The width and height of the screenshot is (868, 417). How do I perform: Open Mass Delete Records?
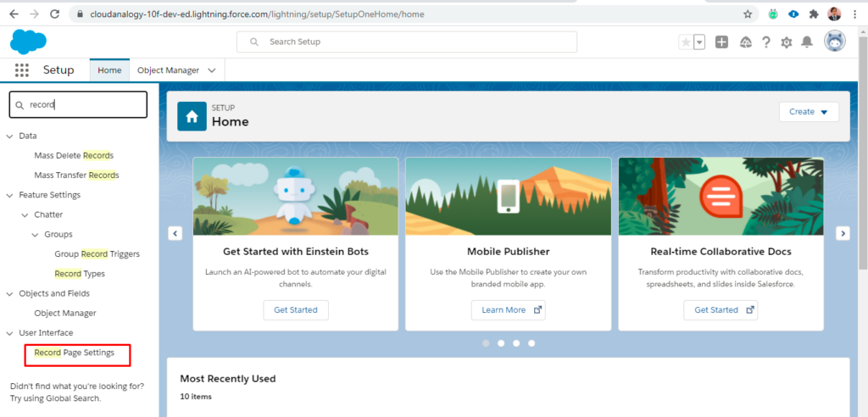[74, 156]
